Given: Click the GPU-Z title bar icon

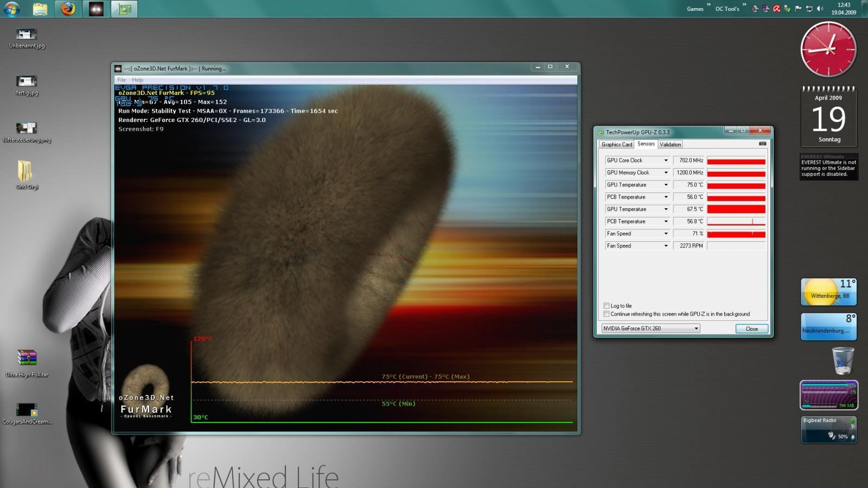Looking at the screenshot, I should coord(601,132).
